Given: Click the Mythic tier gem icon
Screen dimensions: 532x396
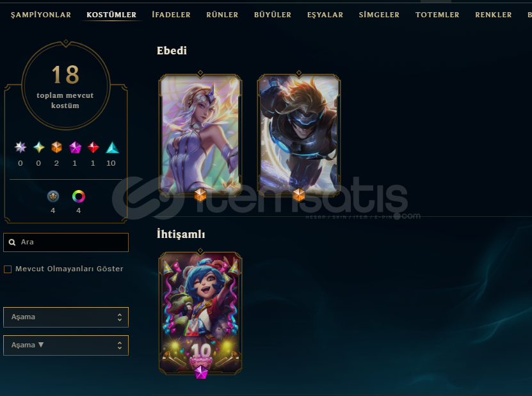Looking at the screenshot, I should click(x=38, y=147).
